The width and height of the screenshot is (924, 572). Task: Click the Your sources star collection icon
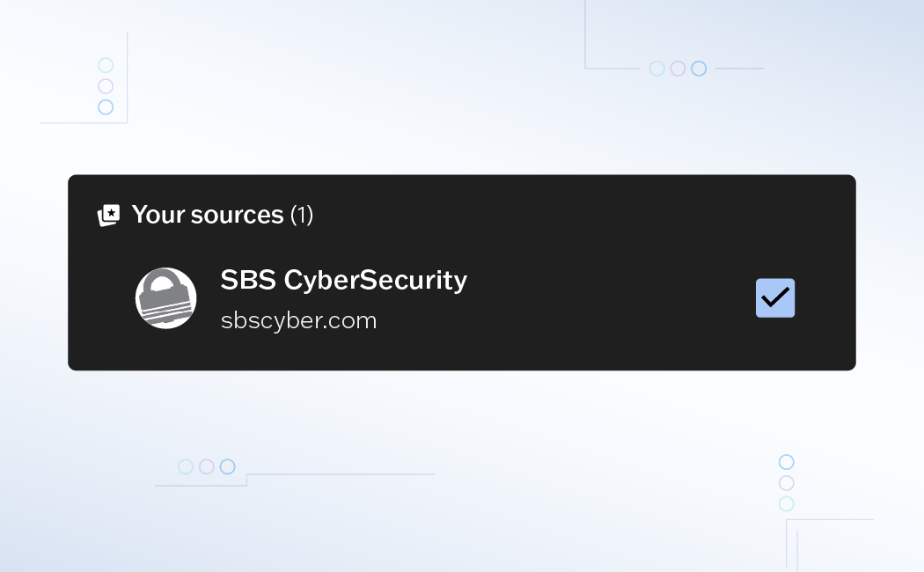tap(108, 215)
